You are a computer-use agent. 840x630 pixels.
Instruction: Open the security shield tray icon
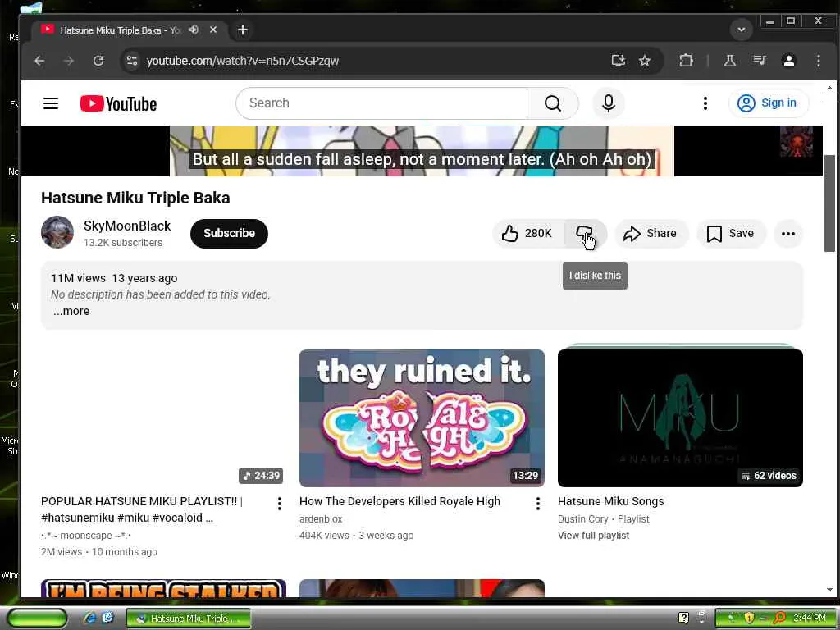748,619
